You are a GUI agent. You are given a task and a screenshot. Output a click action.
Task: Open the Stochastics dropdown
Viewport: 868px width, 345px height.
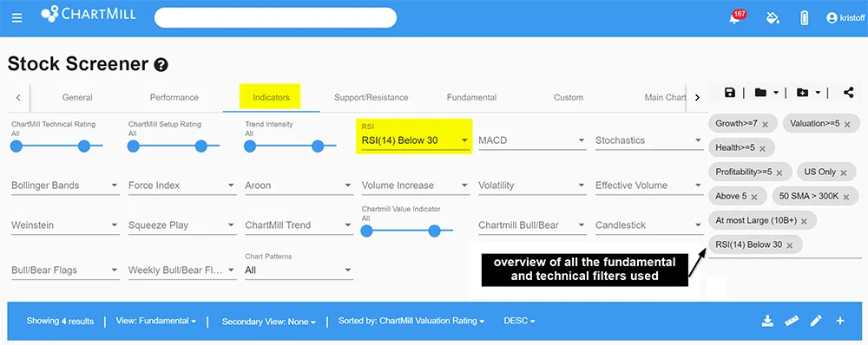click(648, 140)
